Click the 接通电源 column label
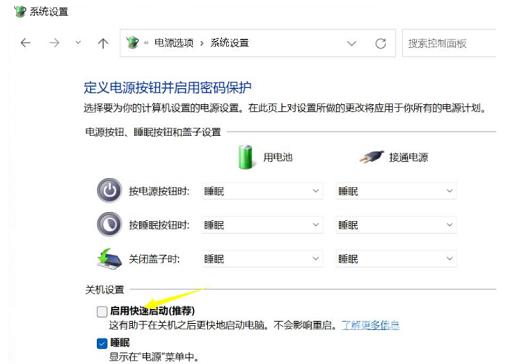The width and height of the screenshot is (520, 364). (408, 157)
